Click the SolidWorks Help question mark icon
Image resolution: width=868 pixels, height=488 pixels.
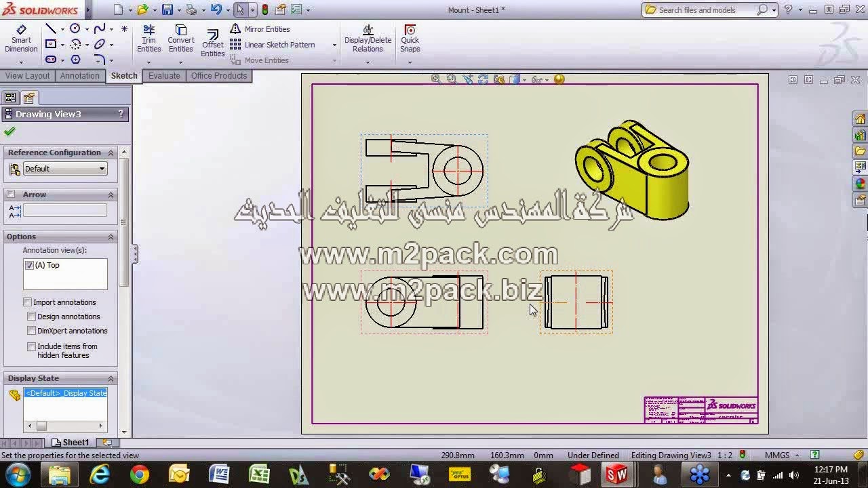pyautogui.click(x=788, y=9)
